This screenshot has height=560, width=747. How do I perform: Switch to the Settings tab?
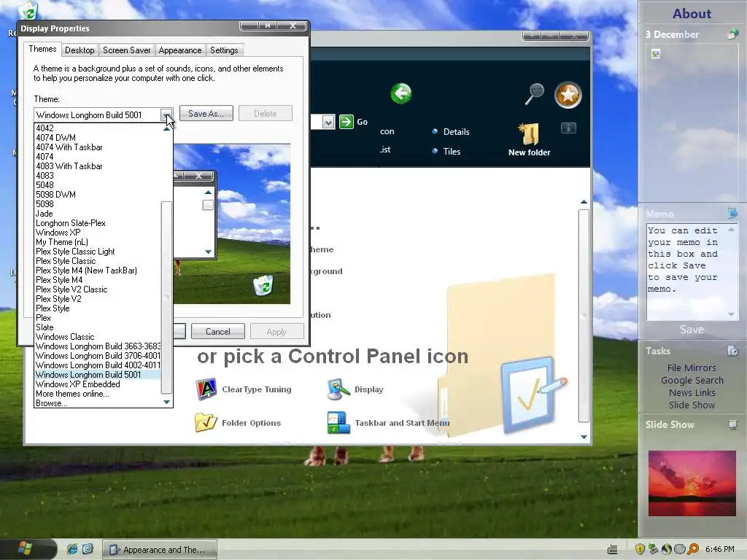[225, 50]
